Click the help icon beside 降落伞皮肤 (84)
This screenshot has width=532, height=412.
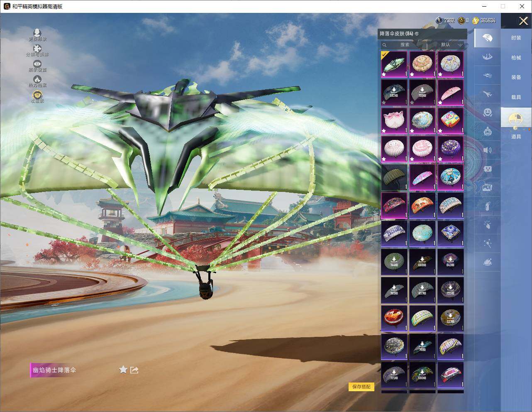(417, 34)
